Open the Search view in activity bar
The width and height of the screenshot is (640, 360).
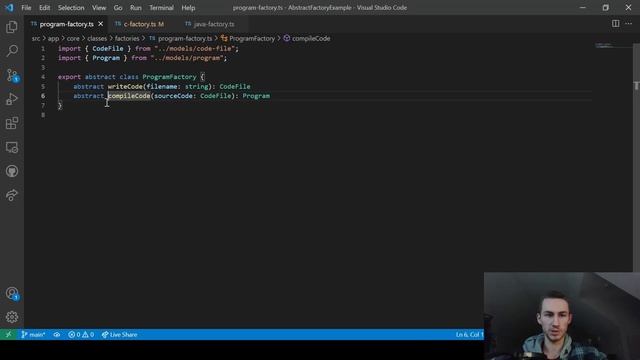(12, 51)
